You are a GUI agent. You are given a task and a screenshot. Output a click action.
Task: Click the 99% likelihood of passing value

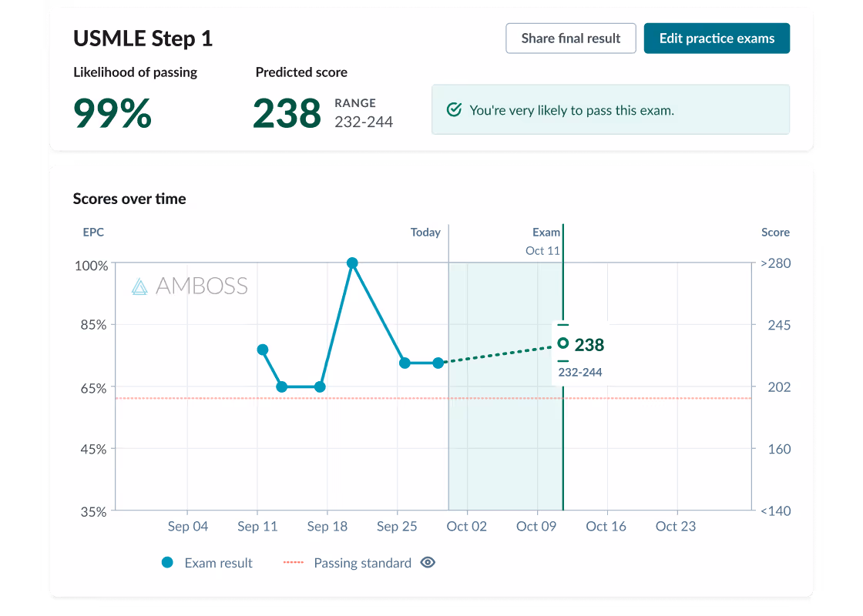click(x=112, y=113)
